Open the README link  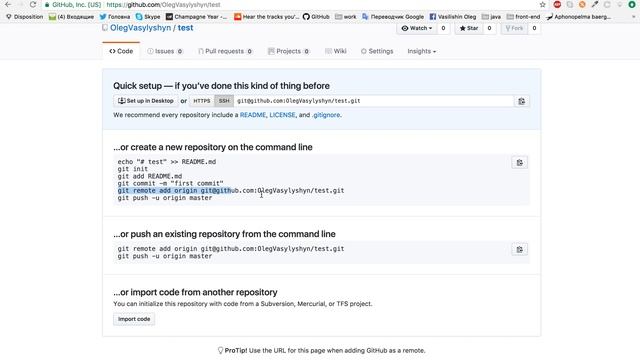(253, 115)
